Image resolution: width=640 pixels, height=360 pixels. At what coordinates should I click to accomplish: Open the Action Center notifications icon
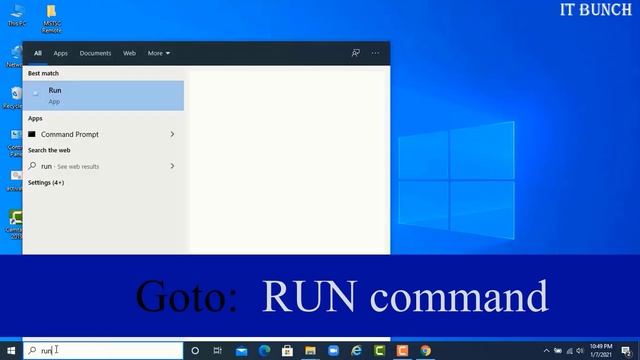(626, 351)
